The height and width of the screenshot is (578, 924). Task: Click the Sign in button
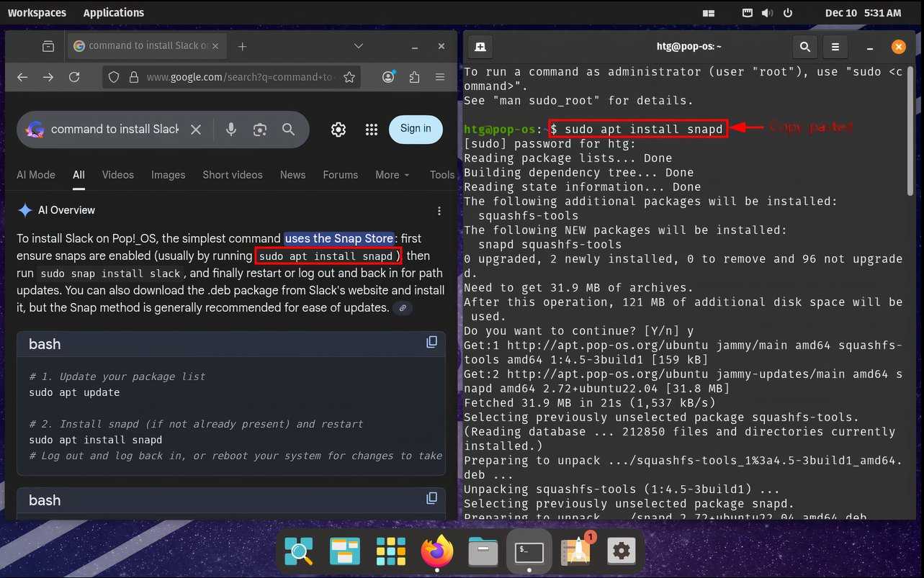(416, 130)
